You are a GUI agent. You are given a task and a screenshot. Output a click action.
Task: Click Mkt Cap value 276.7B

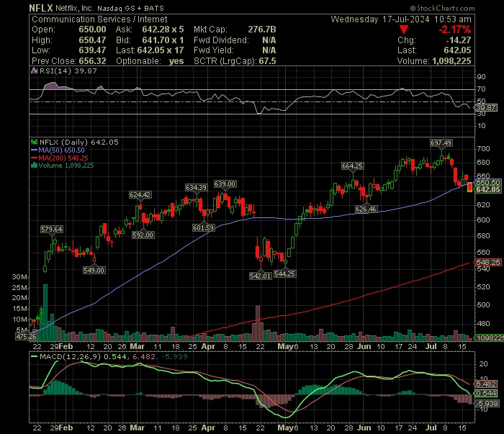[262, 30]
